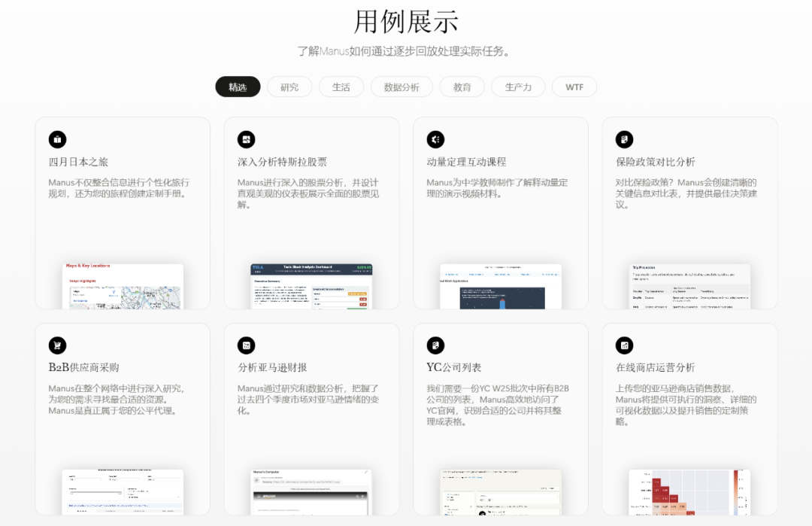Viewport: 812px width, 526px height.
Task: Select the 精选 tab
Action: click(x=238, y=87)
